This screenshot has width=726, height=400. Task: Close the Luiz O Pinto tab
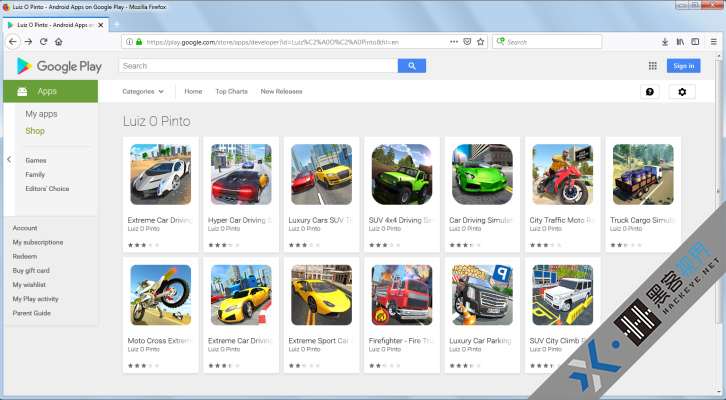101,25
